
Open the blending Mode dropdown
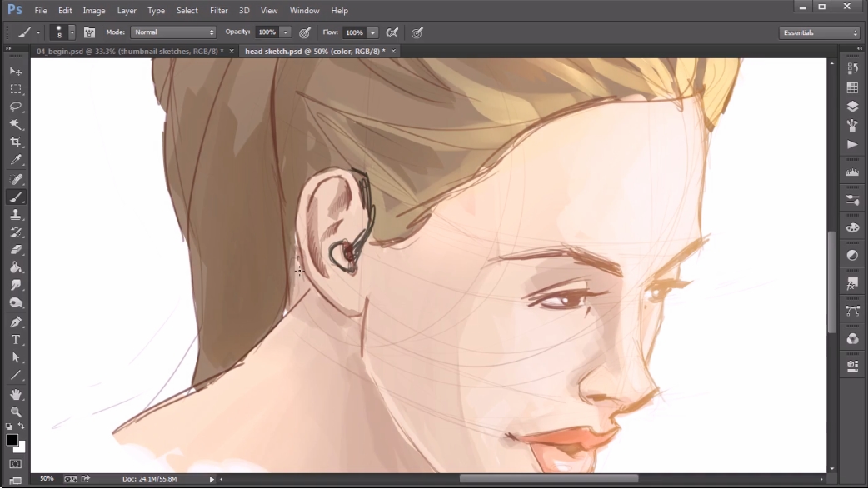click(174, 32)
